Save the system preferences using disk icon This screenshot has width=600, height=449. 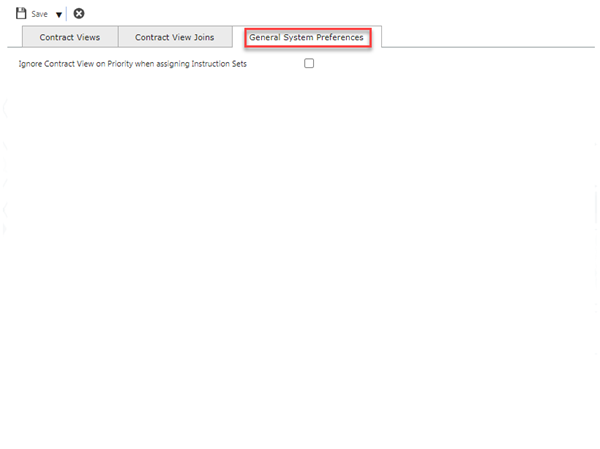pyautogui.click(x=21, y=14)
